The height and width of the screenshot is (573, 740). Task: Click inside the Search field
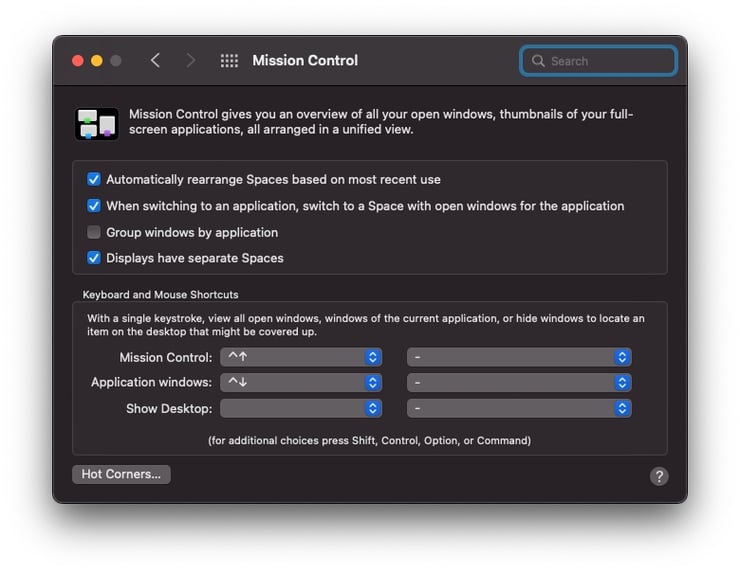(x=598, y=61)
